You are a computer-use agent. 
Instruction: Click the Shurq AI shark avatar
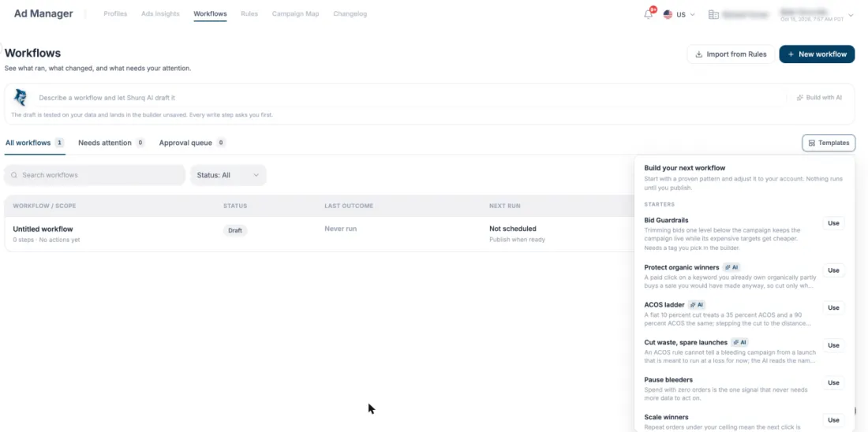coord(21,97)
